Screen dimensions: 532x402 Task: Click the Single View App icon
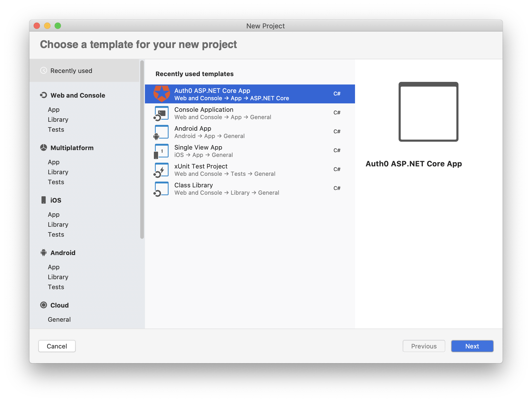pos(161,151)
